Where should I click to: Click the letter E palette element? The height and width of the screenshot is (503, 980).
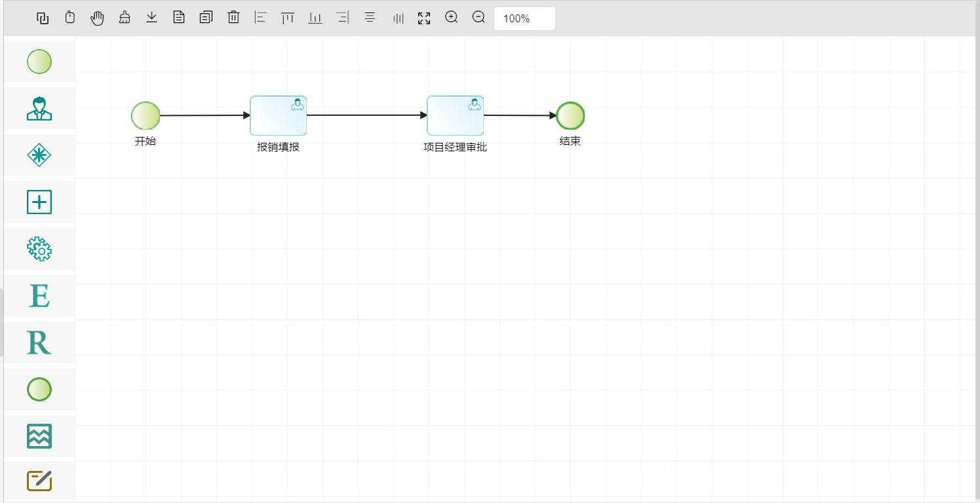coord(39,296)
